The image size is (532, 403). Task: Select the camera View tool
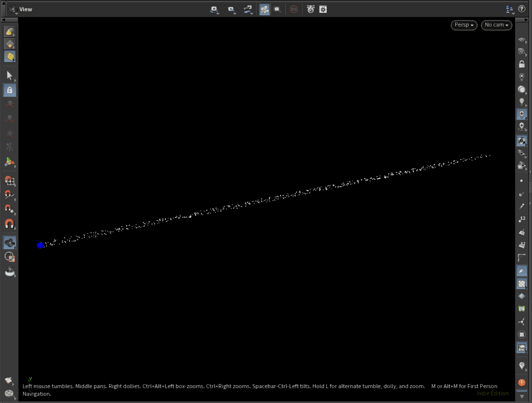click(x=9, y=242)
